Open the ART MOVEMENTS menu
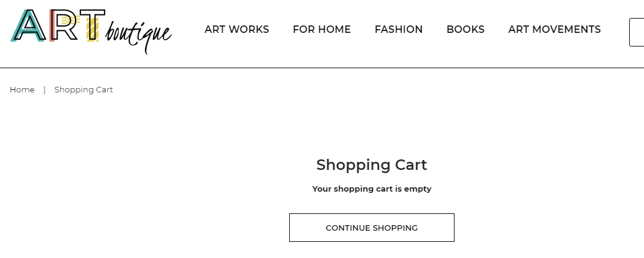 [x=554, y=30]
